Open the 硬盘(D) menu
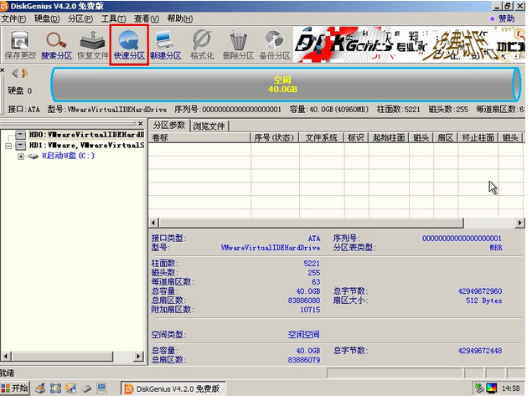The width and height of the screenshot is (532, 396). click(47, 18)
